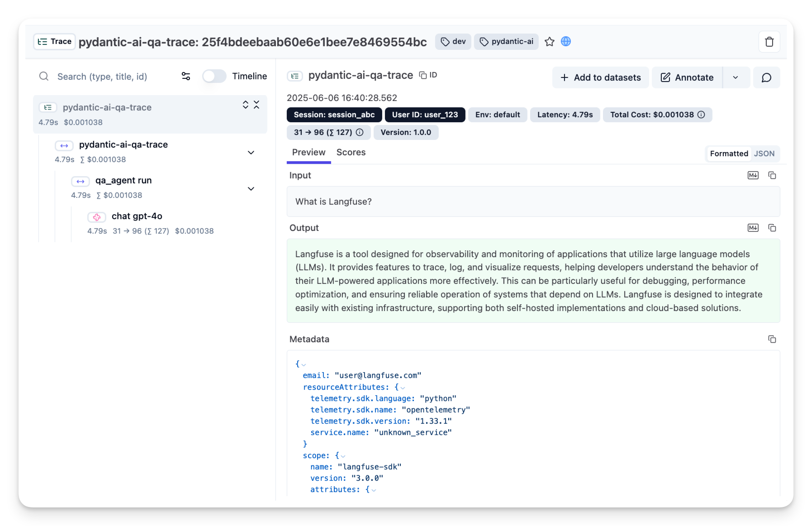Copy the Metadata JSON
812x526 pixels.
tap(772, 340)
